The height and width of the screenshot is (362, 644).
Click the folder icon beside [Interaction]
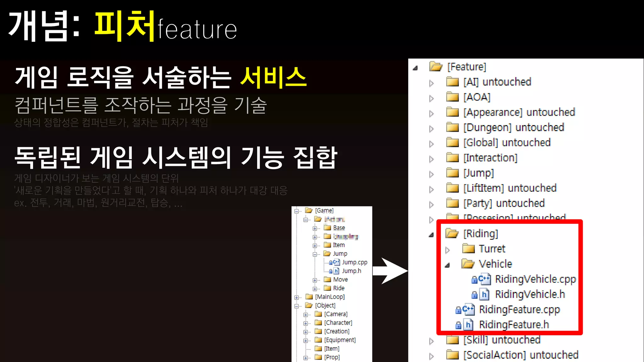pos(452,157)
